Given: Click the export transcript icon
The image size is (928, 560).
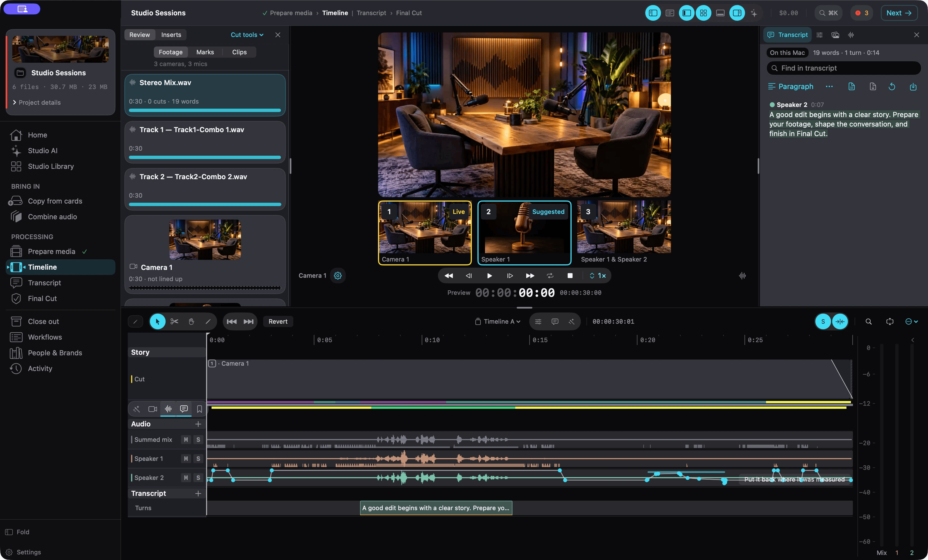Looking at the screenshot, I should [913, 87].
